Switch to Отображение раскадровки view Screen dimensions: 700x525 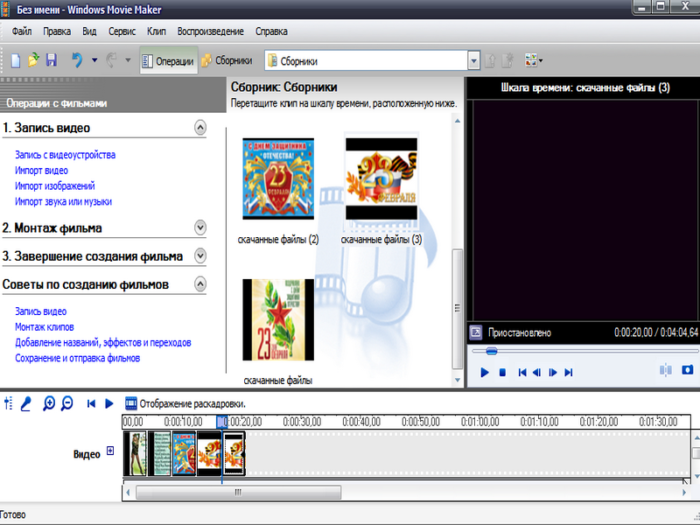pos(185,404)
